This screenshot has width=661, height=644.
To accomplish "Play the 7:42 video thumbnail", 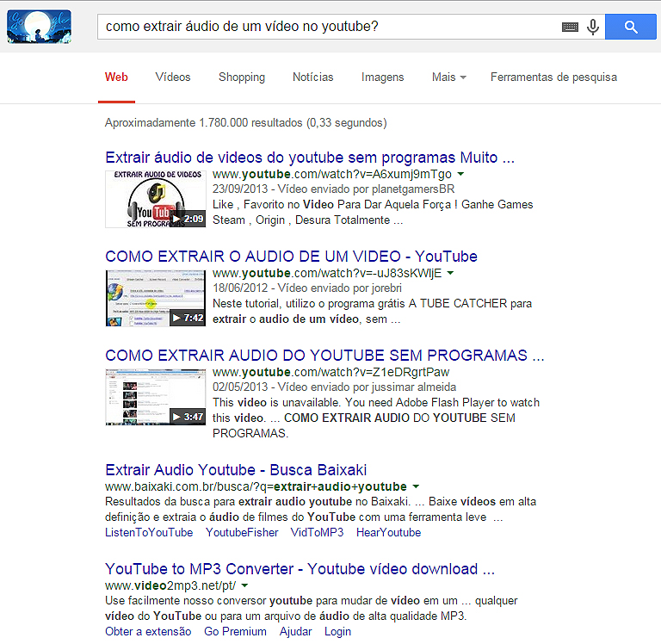I will (156, 298).
